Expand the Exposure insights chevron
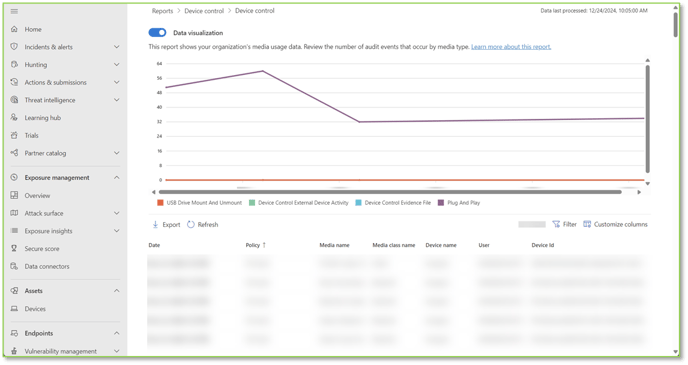 pyautogui.click(x=117, y=231)
